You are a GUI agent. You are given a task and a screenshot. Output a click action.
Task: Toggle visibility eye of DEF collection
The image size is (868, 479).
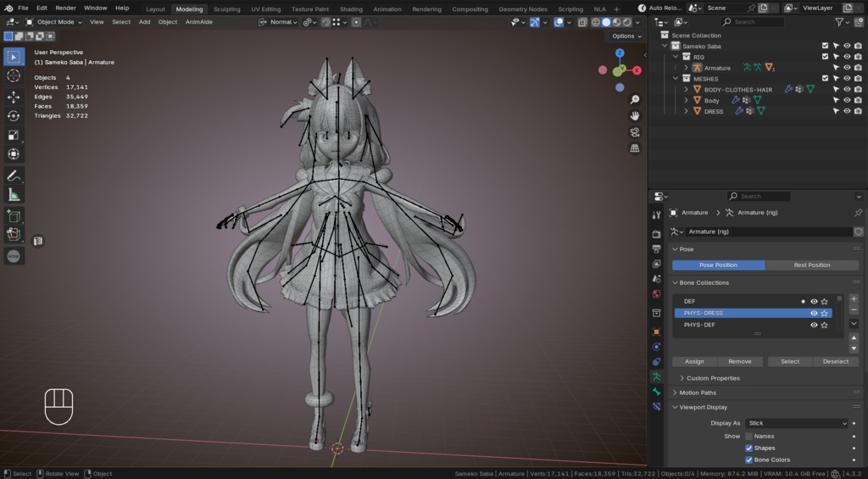814,301
